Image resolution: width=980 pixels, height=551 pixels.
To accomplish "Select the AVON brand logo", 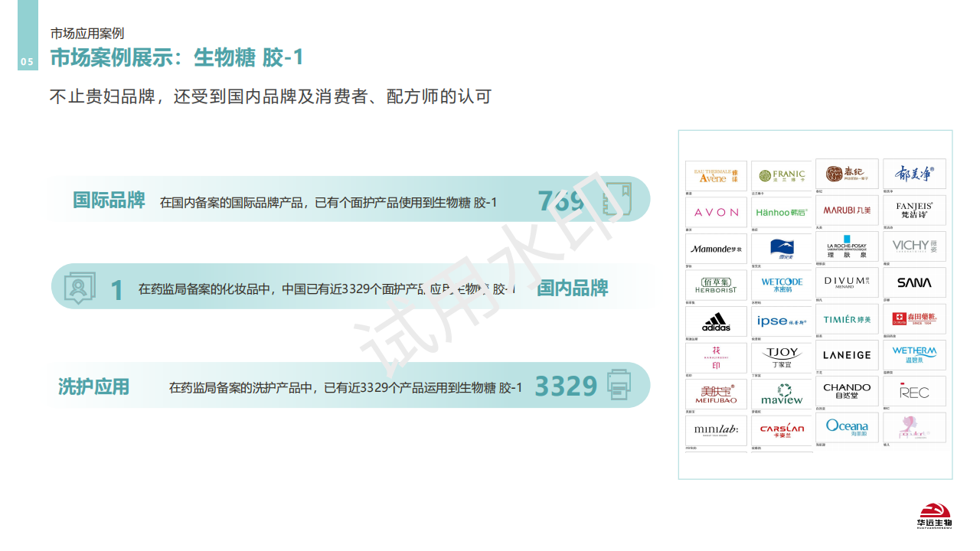I will [716, 212].
